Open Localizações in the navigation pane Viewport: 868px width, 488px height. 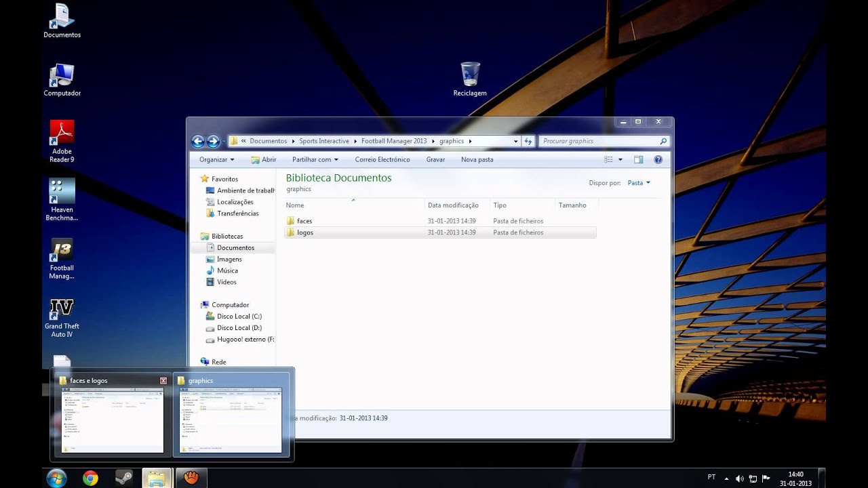pos(229,202)
